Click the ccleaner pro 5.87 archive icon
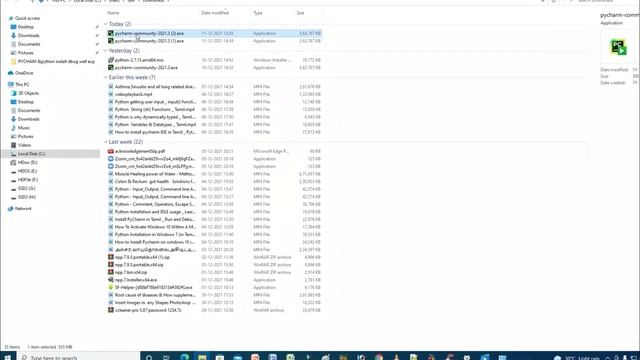The width and height of the screenshot is (640, 360). click(x=111, y=310)
